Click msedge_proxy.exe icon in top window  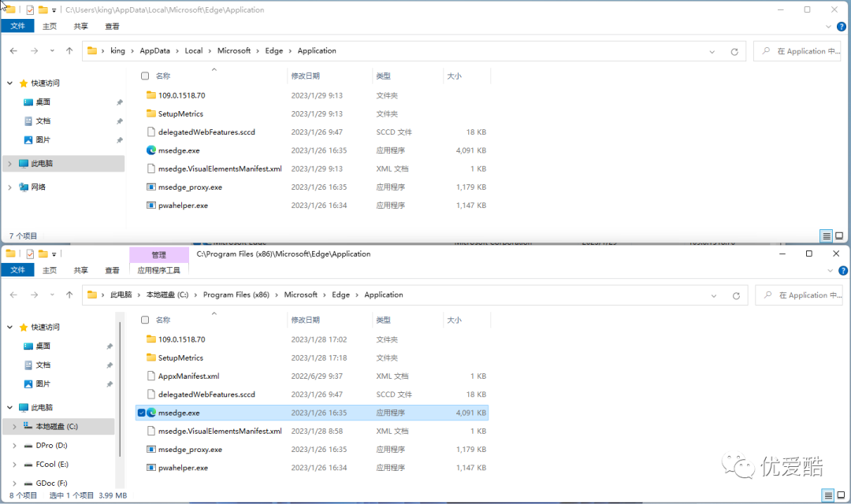151,187
